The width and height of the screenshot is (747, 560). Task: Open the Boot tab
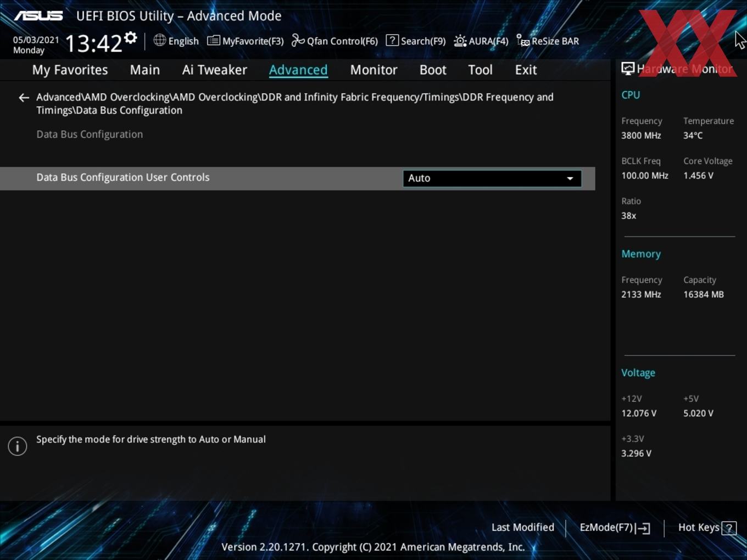pos(433,70)
